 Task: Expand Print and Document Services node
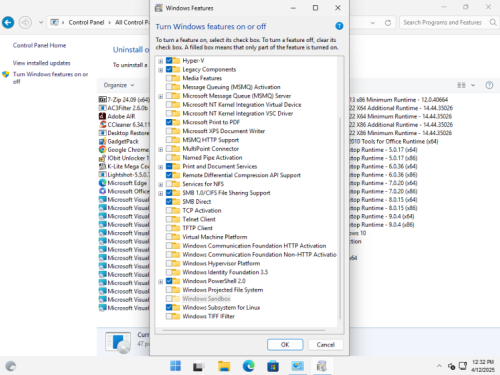point(161,167)
